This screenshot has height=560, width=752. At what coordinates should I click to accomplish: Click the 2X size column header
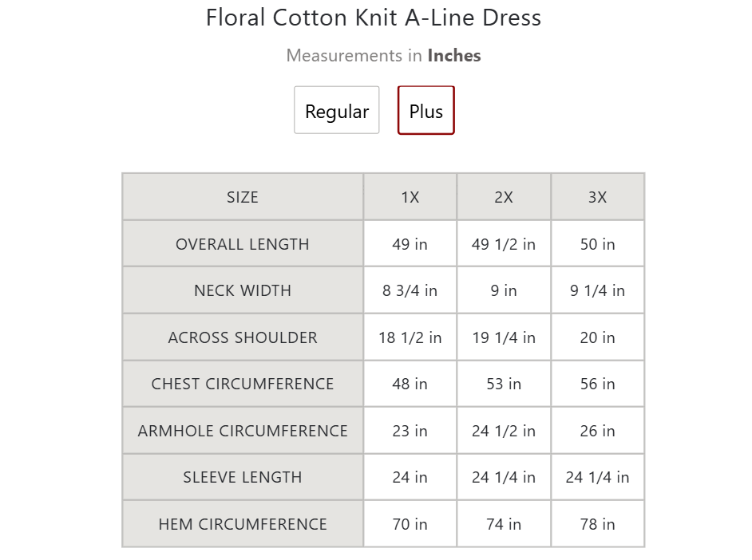pos(504,197)
